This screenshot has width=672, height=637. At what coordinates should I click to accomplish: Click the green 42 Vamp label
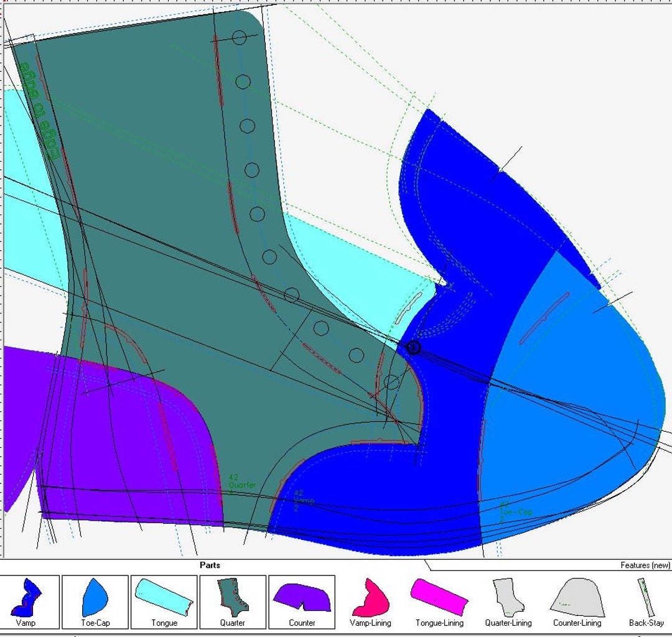[x=303, y=501]
